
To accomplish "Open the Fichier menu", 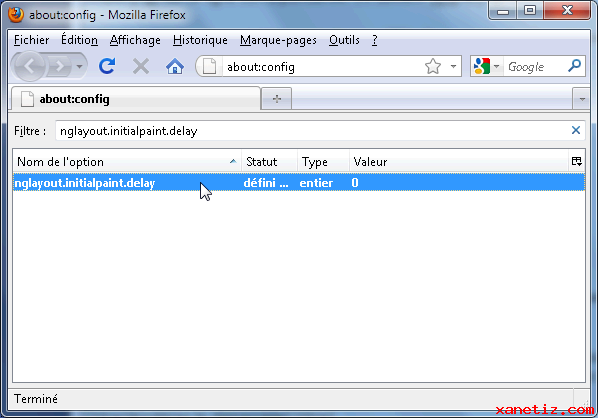I will click(32, 40).
